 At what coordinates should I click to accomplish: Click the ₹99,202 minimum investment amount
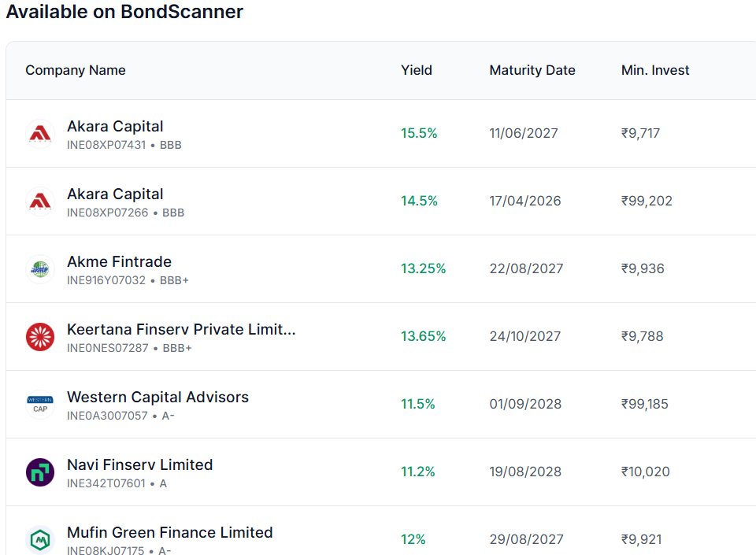pyautogui.click(x=646, y=201)
